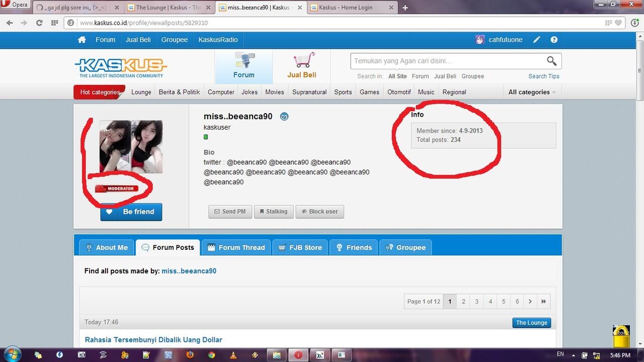
Task: Go to next page arrow in pagination
Action: [x=530, y=302]
